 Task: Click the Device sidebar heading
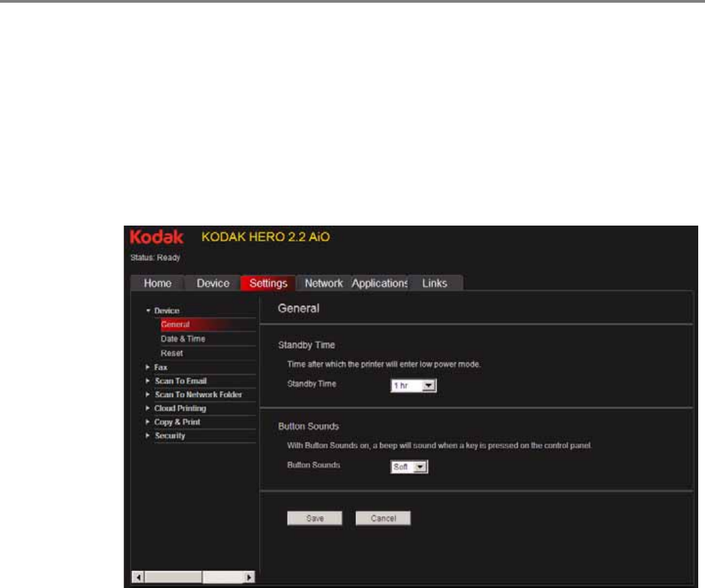pos(167,310)
